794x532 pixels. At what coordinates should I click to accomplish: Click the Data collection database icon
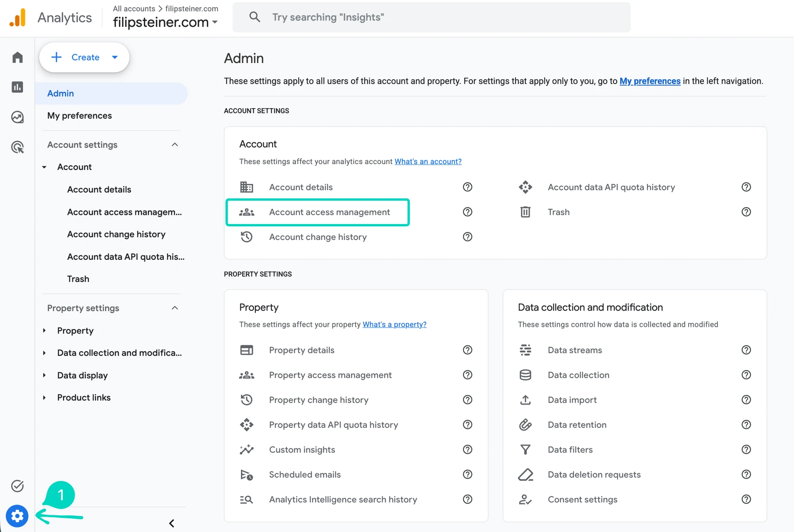(x=525, y=375)
